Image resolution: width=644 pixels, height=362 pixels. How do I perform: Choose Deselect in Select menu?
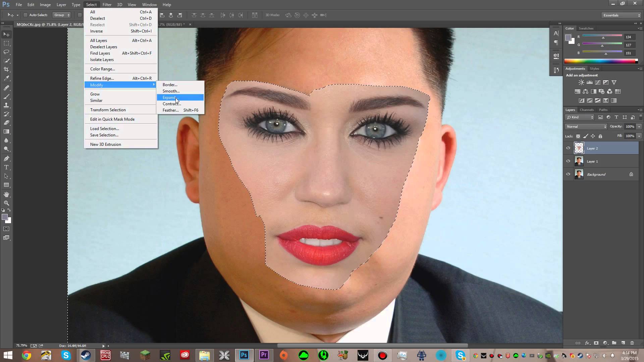click(x=121, y=18)
